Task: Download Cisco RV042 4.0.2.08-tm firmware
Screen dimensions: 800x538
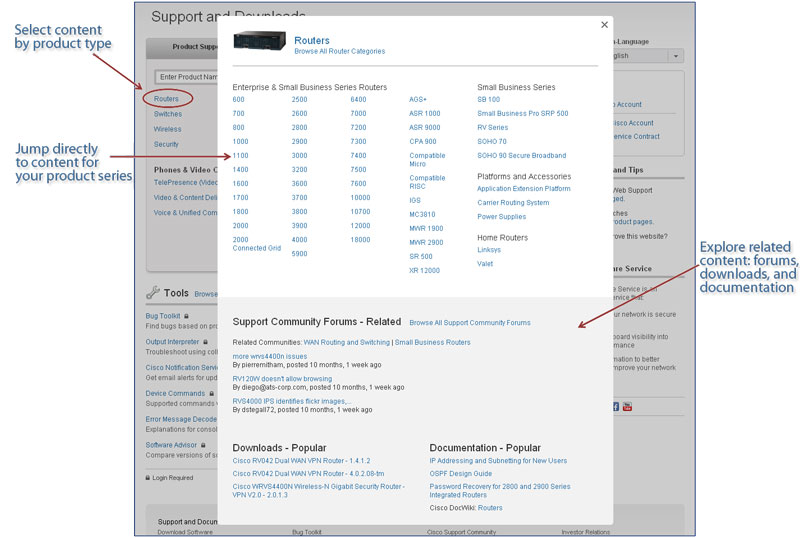Action: (x=309, y=474)
